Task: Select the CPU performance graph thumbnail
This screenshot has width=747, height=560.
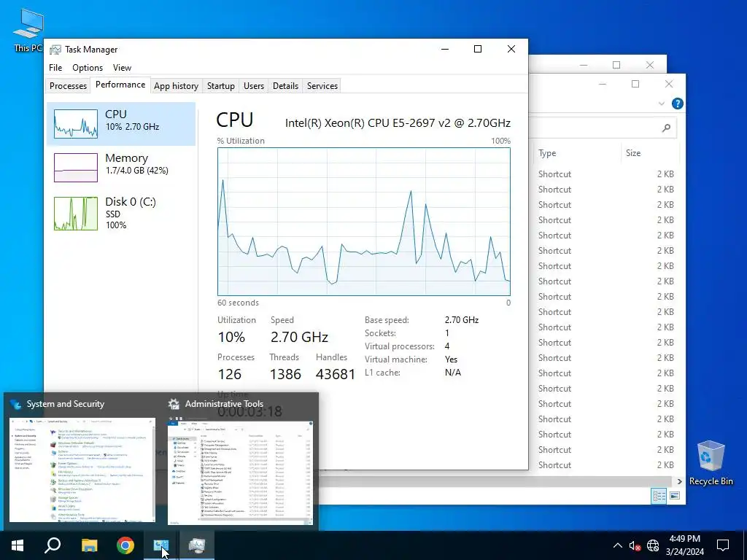Action: click(76, 124)
